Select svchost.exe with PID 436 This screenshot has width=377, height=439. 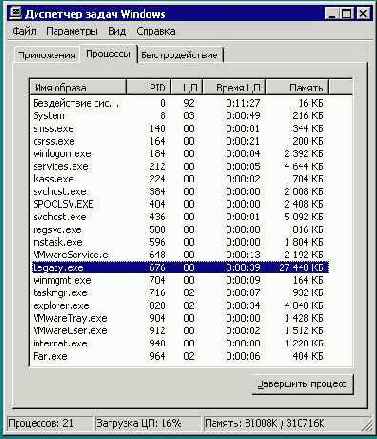coord(180,217)
